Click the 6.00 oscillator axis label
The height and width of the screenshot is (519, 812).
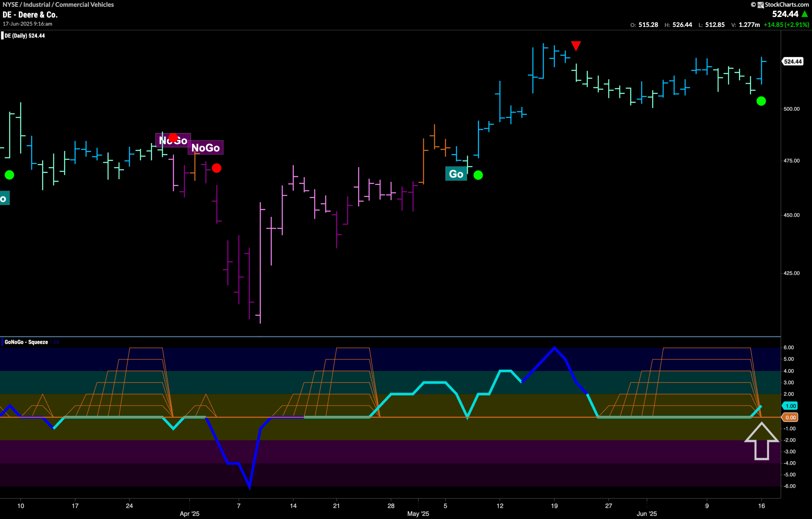789,347
